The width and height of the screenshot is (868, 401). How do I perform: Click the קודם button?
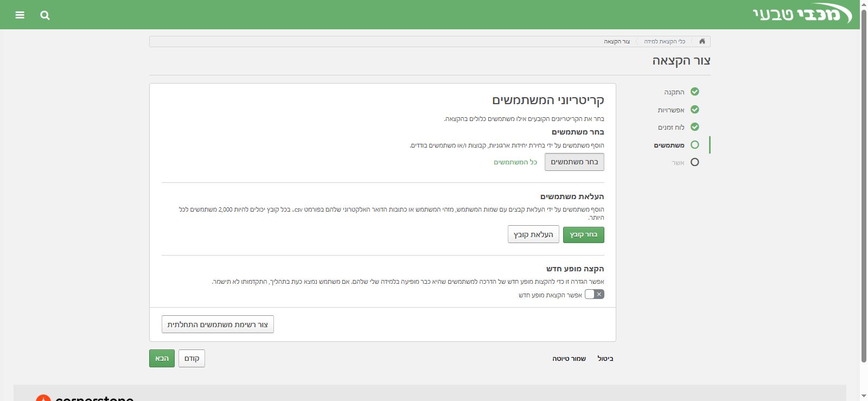[x=192, y=359]
